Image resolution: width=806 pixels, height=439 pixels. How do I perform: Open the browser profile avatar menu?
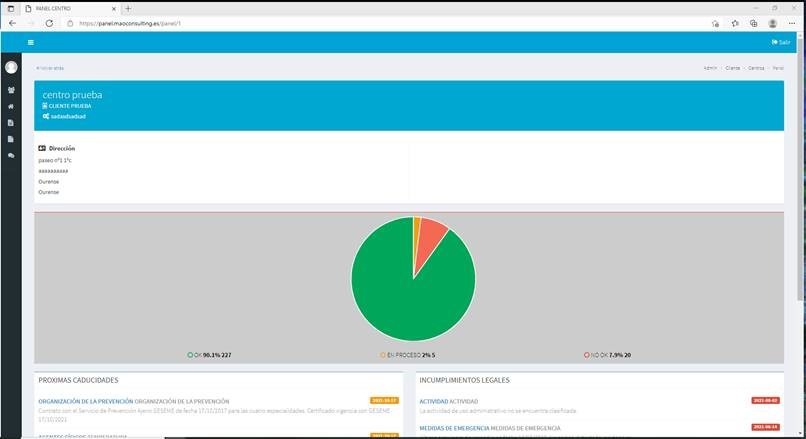tap(773, 23)
